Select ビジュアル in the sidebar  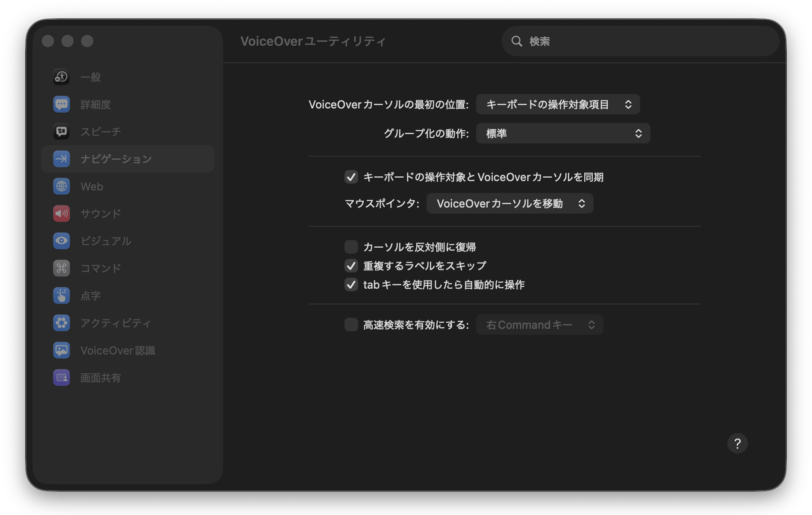[128, 241]
